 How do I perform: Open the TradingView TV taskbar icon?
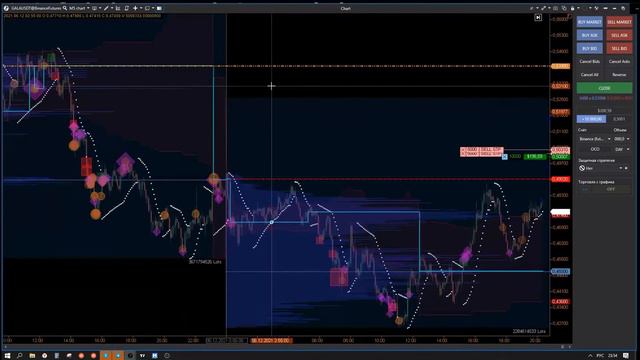[x=142, y=356]
